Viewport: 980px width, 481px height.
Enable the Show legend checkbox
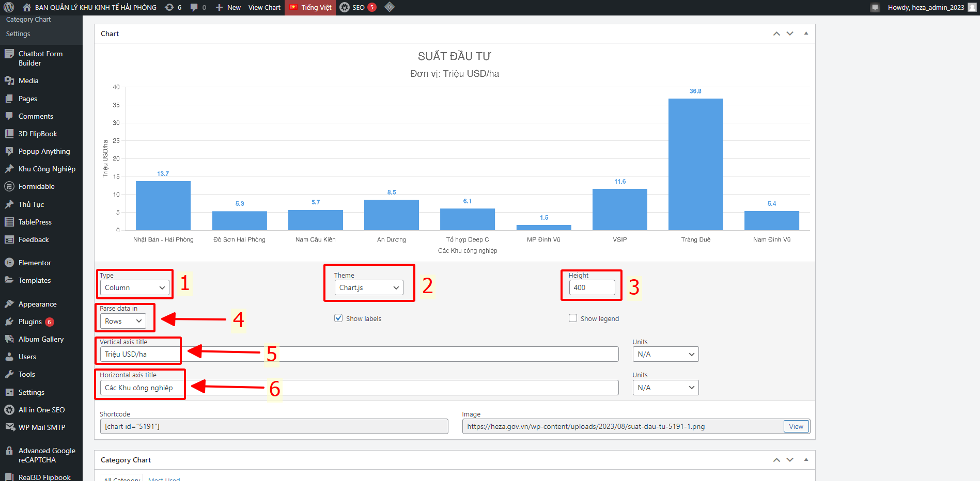pyautogui.click(x=573, y=318)
